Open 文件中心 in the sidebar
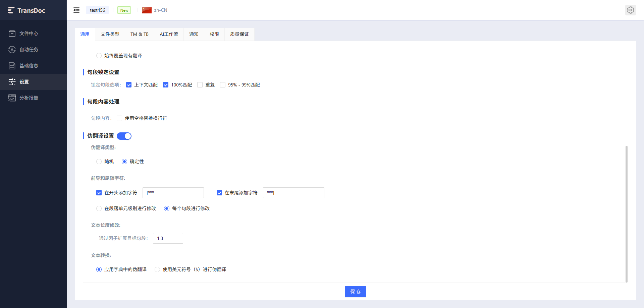The height and width of the screenshot is (308, 644). [34, 34]
